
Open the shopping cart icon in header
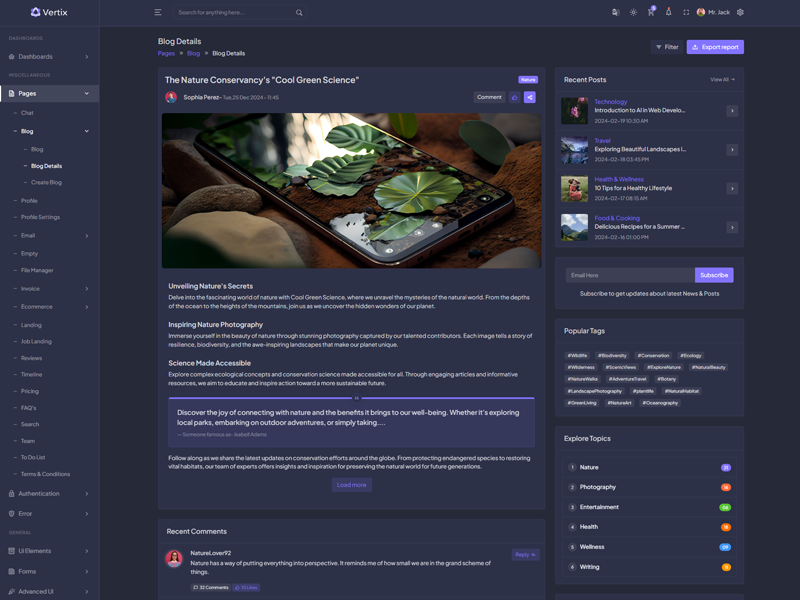651,12
